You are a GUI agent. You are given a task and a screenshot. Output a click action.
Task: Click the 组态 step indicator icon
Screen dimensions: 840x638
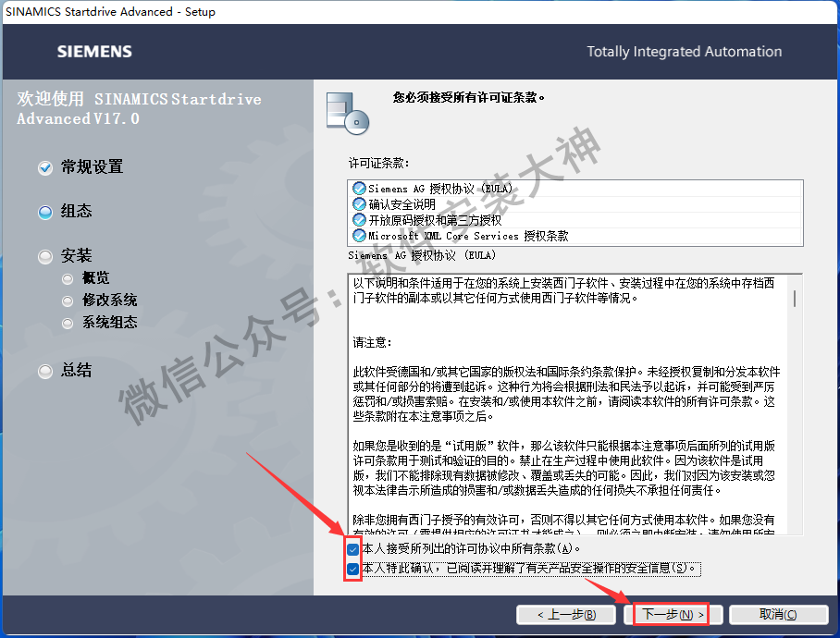(45, 213)
